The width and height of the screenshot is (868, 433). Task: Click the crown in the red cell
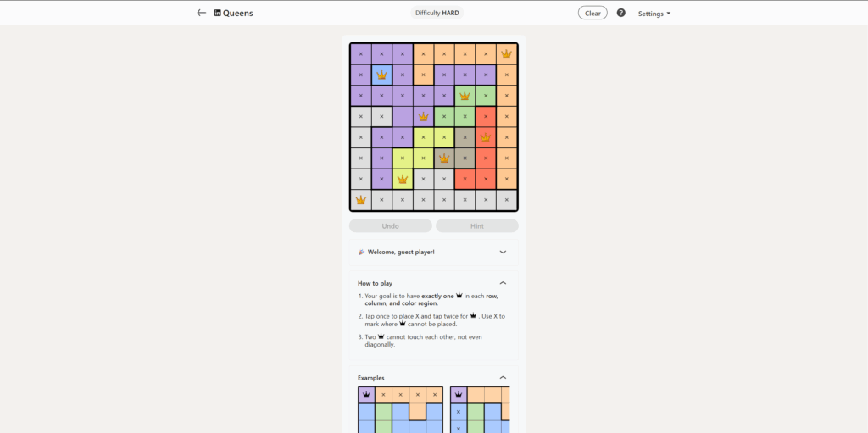(485, 136)
